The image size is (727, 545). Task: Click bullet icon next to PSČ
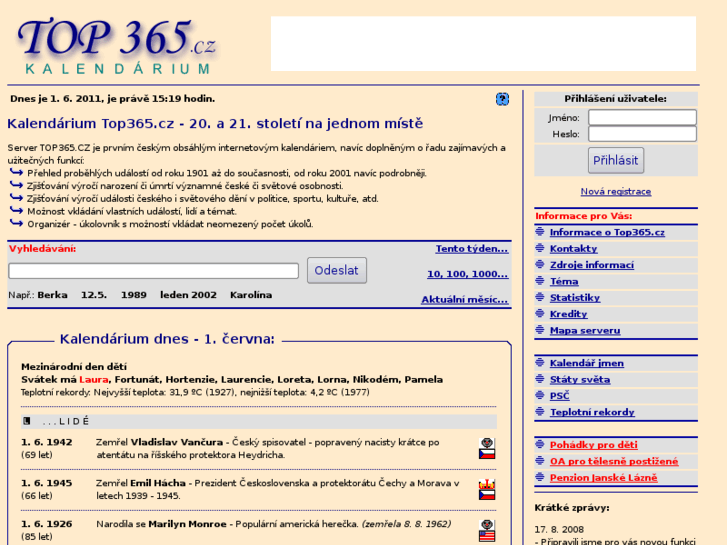click(540, 395)
